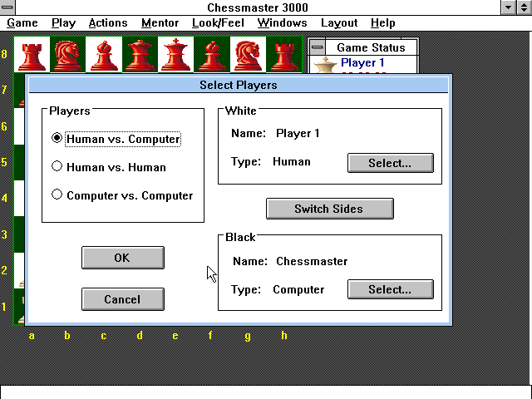Cancel the Select Players dialog
The width and height of the screenshot is (532, 399).
pos(123,299)
